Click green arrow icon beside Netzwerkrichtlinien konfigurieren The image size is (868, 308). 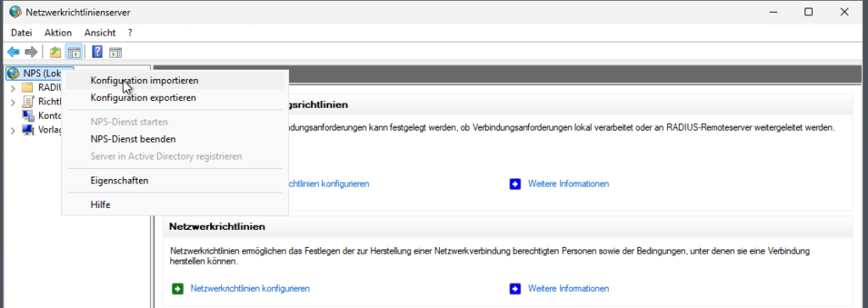(178, 288)
